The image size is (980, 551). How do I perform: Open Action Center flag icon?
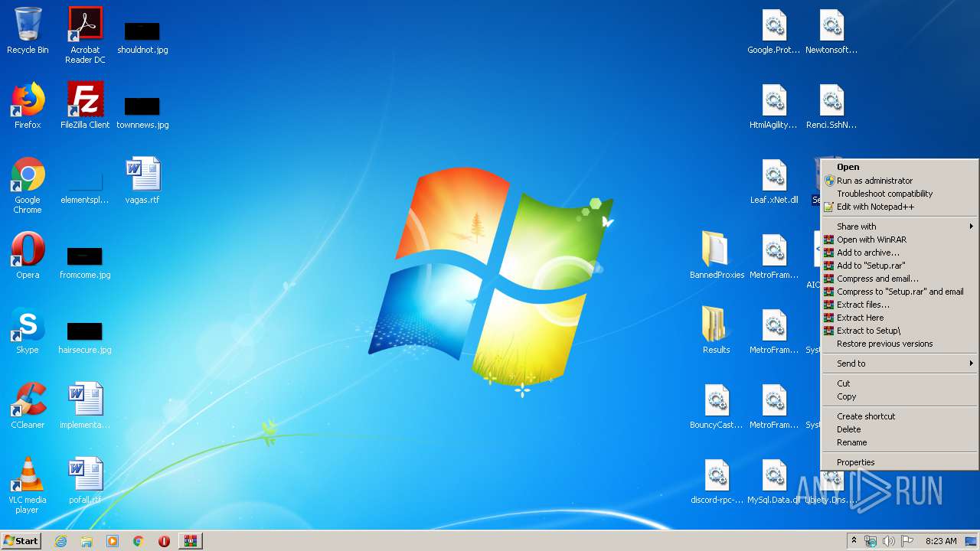coord(907,541)
